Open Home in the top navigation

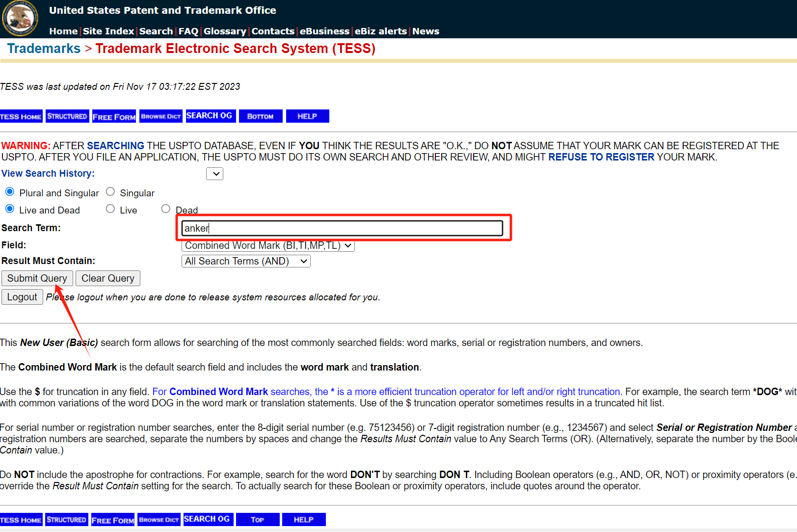point(63,31)
